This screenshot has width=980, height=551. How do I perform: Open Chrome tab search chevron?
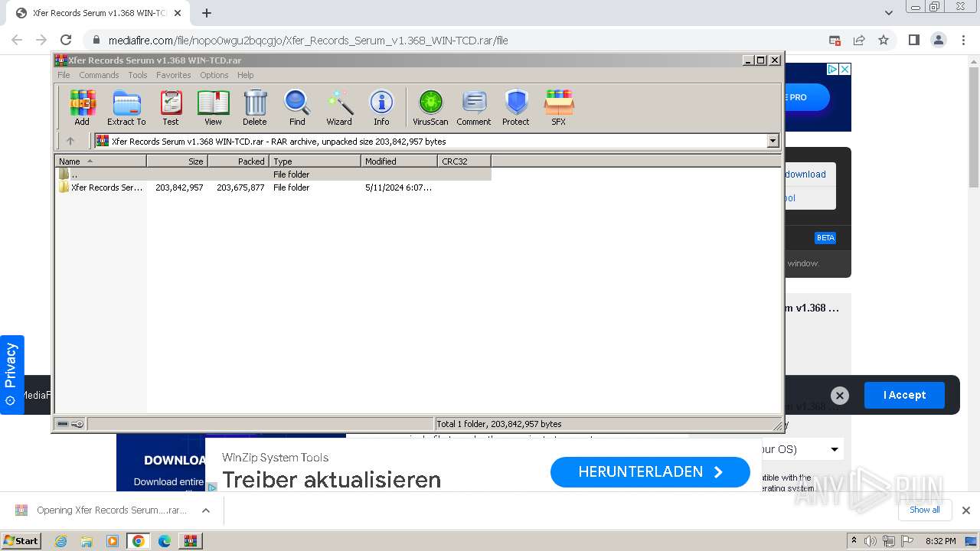[889, 13]
